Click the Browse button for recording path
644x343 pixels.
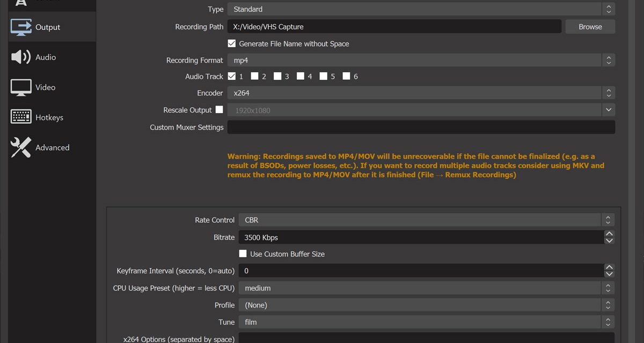[590, 26]
